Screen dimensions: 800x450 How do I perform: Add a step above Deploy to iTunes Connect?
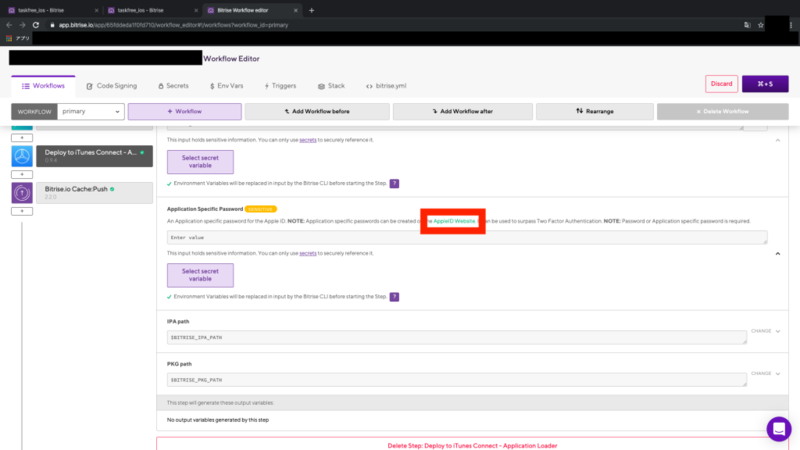coord(22,138)
